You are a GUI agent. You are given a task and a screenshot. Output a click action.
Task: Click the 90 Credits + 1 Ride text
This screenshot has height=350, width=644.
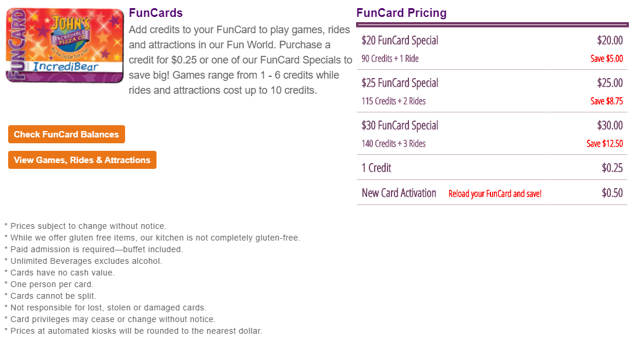(390, 59)
